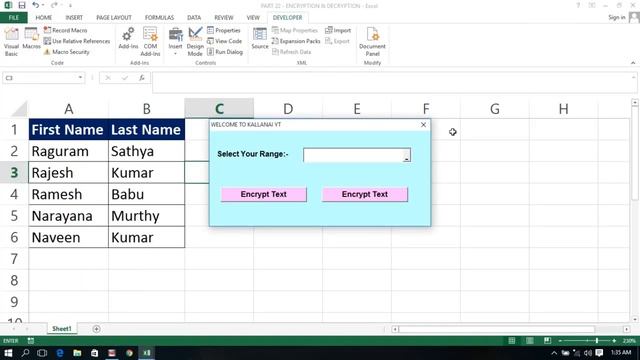Open control Properties
The width and height of the screenshot is (640, 360).
(x=224, y=30)
